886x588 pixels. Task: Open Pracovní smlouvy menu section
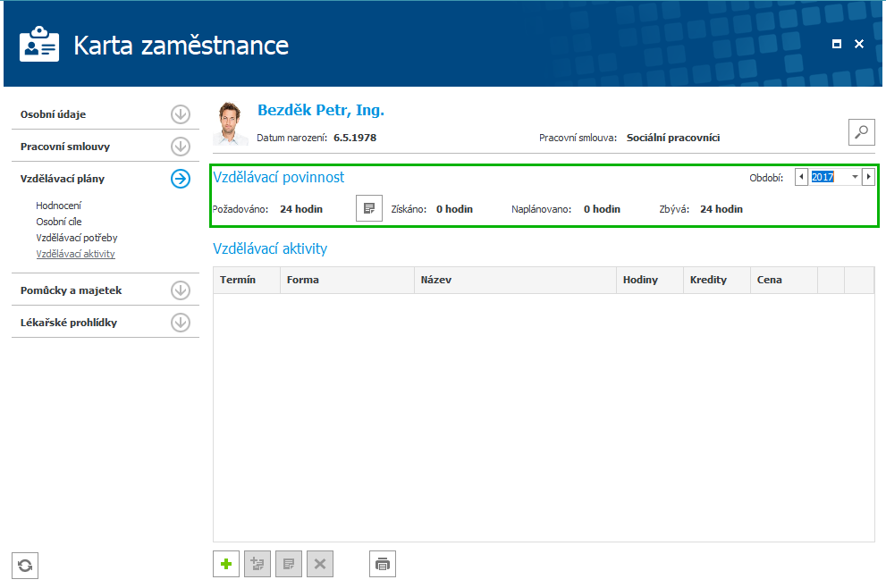65,147
